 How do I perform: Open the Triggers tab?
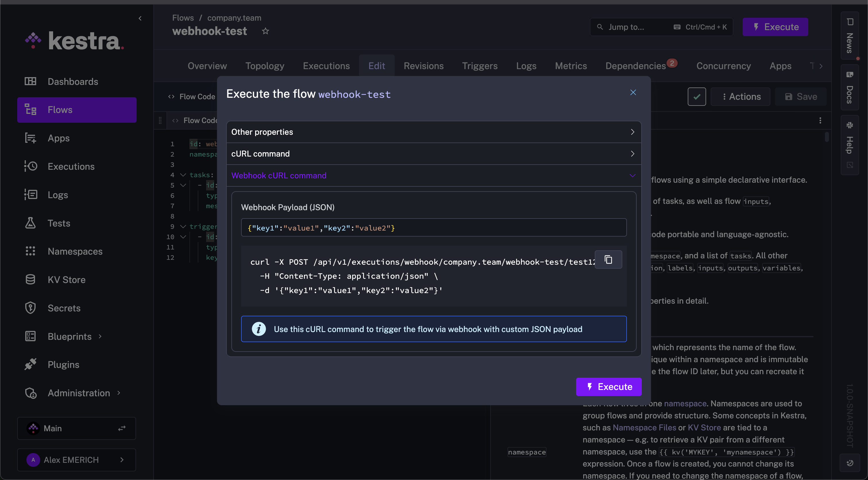480,66
